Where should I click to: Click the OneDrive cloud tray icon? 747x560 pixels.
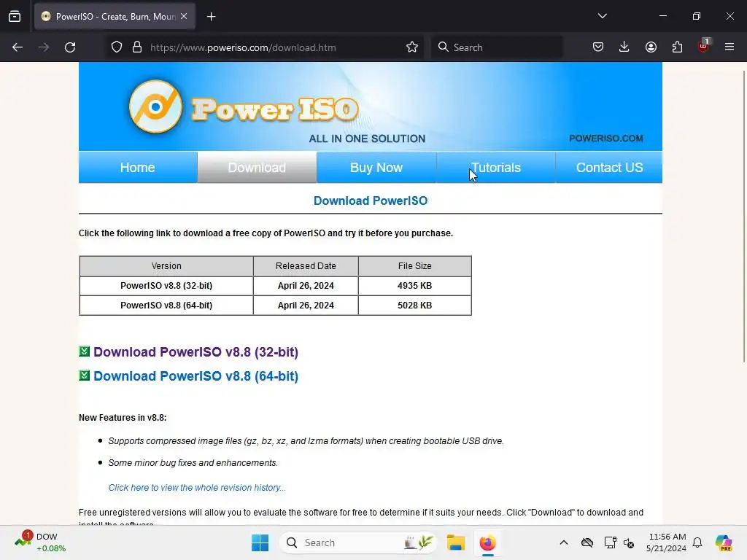pyautogui.click(x=587, y=542)
